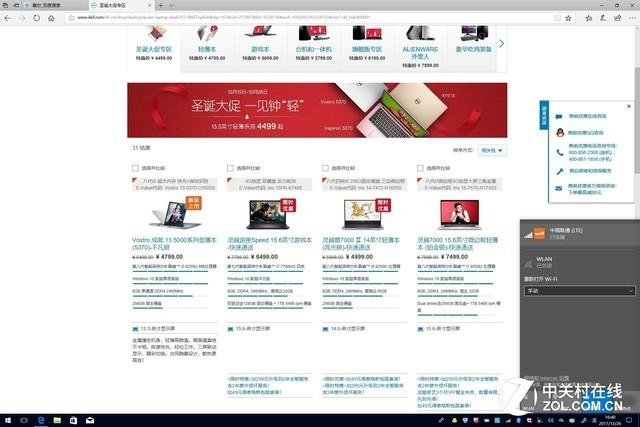Expand next categories with right chevron
The width and height of the screenshot is (640, 427).
[x=502, y=44]
